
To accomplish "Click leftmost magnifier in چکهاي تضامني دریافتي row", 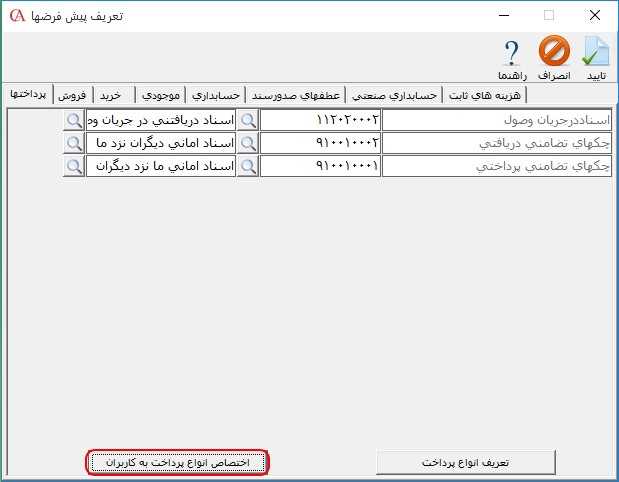I will click(74, 143).
